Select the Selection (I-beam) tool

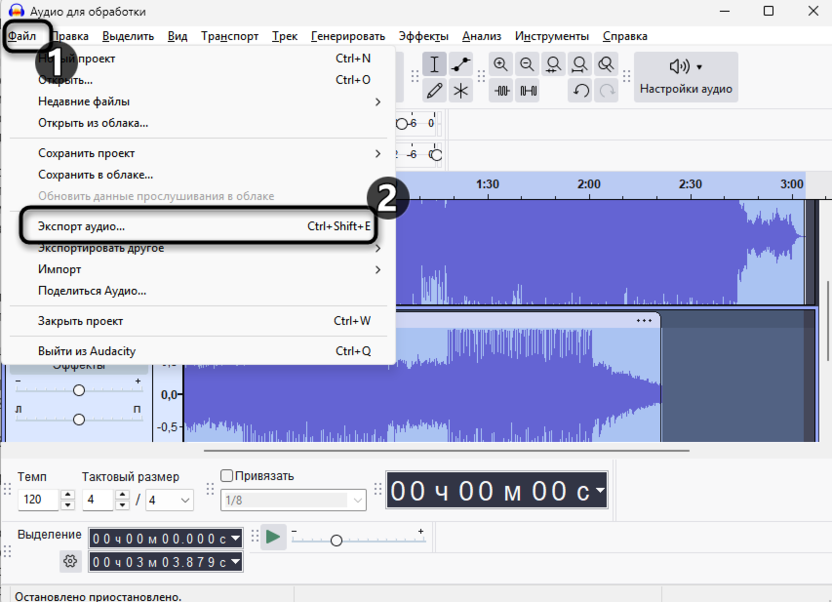[435, 65]
